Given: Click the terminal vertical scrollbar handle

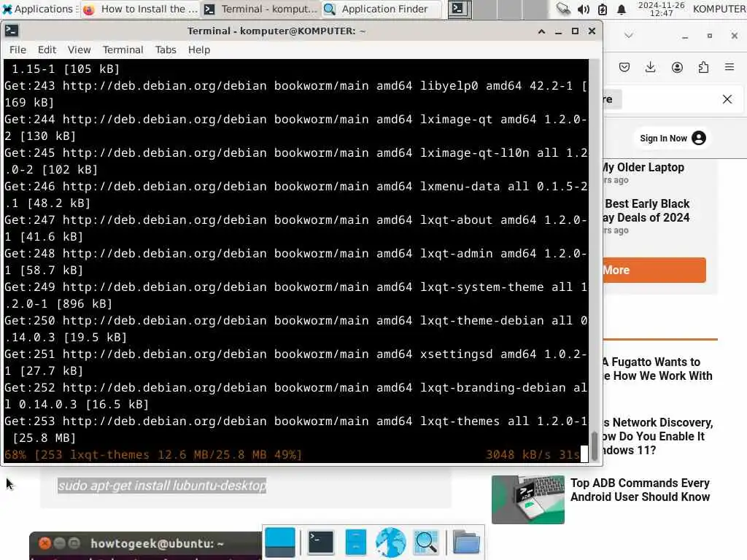Looking at the screenshot, I should [594, 446].
